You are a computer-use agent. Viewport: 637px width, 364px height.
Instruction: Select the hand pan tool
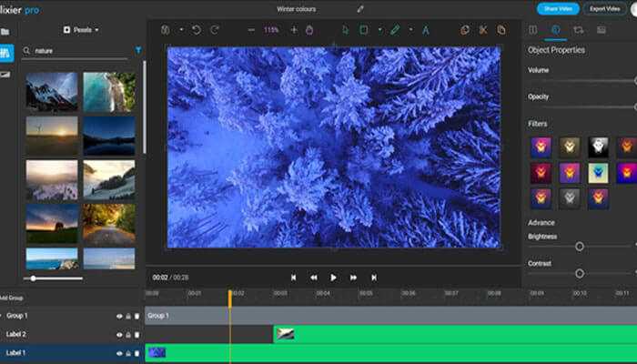pyautogui.click(x=309, y=30)
